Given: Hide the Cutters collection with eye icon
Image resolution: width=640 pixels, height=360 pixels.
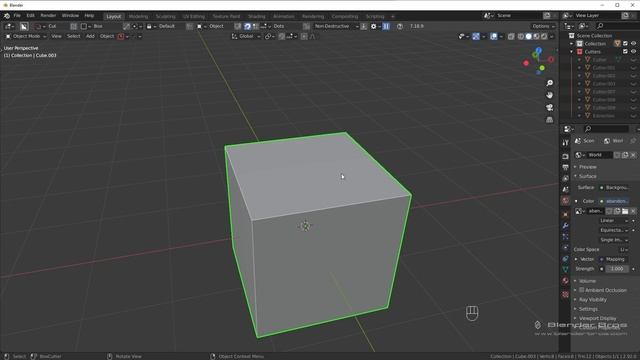Looking at the screenshot, I should point(633,52).
